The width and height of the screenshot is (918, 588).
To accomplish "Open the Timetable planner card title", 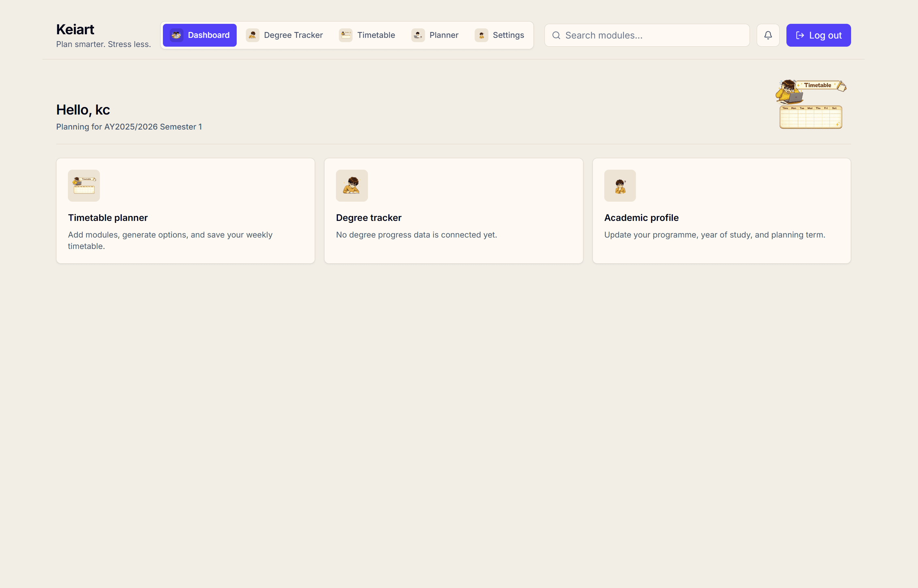I will tap(108, 218).
